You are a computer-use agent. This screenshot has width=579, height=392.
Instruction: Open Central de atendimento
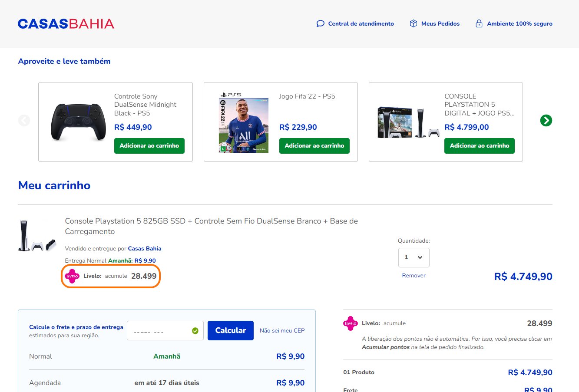(361, 23)
